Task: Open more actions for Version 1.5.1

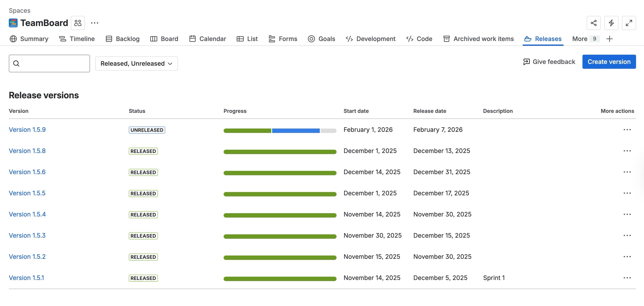Action: pos(627,278)
